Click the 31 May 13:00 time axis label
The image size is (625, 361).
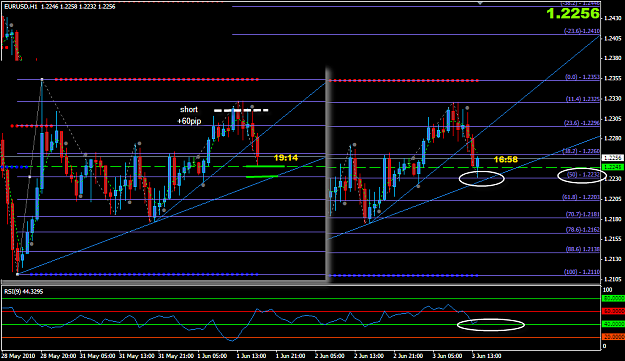[137, 356]
